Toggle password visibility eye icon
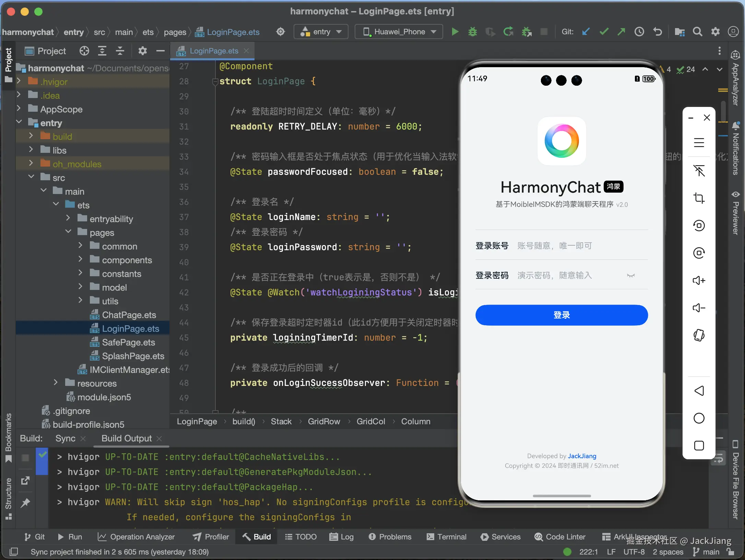Viewport: 745px width, 560px height. pos(631,276)
